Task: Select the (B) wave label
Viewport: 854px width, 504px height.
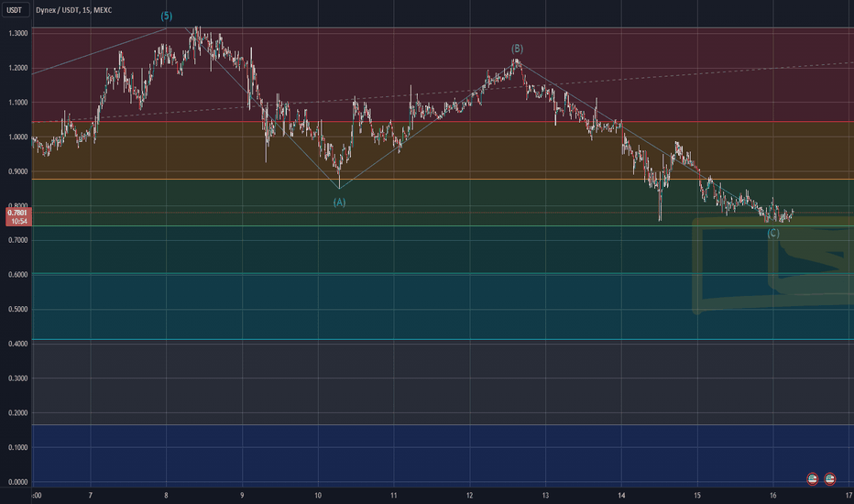Action: [517, 49]
